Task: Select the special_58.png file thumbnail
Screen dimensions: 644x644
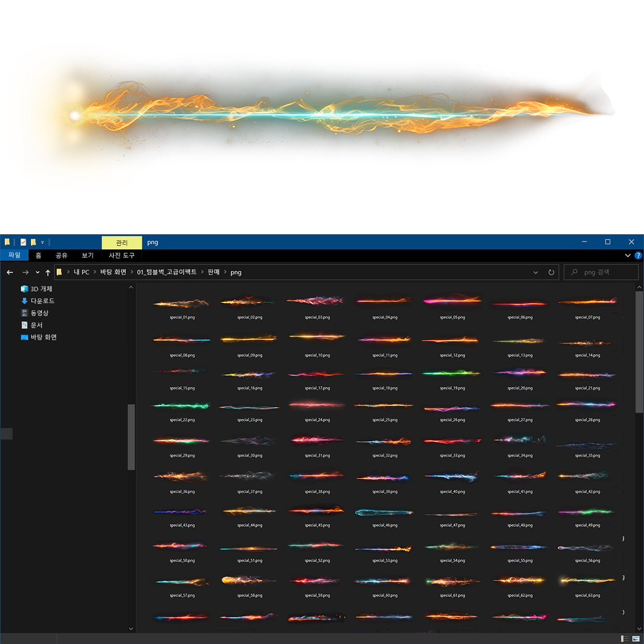Action: coord(249,580)
